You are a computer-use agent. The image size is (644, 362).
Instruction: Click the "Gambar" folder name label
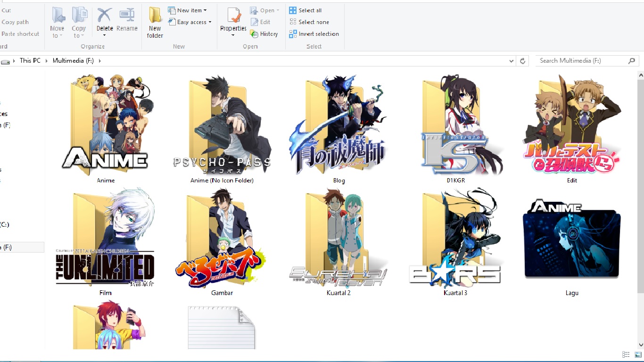[222, 293]
